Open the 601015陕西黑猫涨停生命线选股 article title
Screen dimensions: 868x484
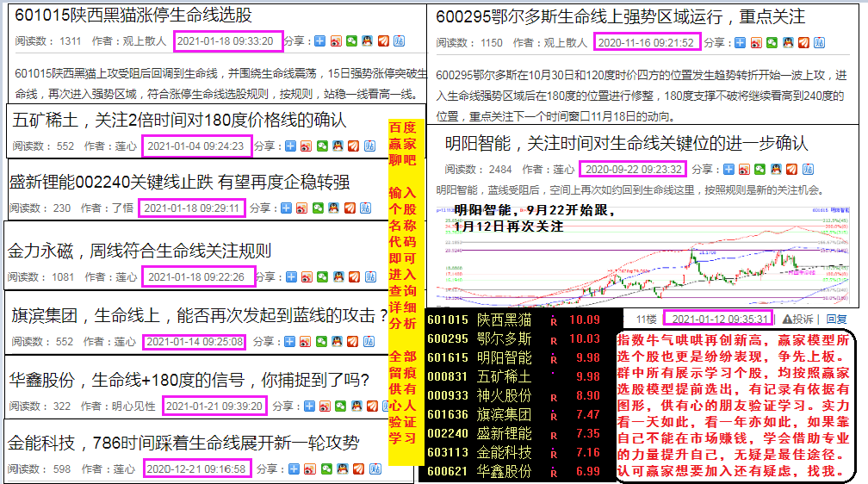coord(134,16)
